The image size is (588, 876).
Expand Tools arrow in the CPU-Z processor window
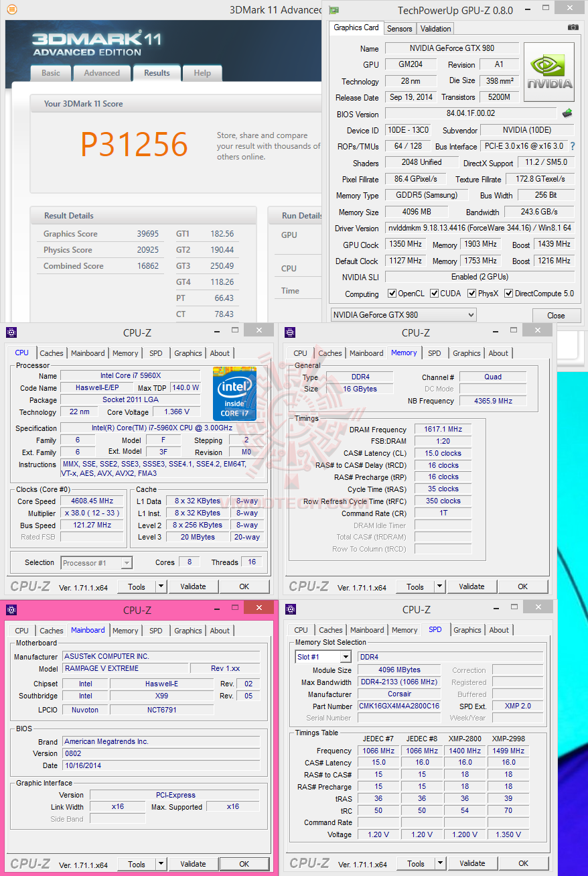pyautogui.click(x=161, y=586)
